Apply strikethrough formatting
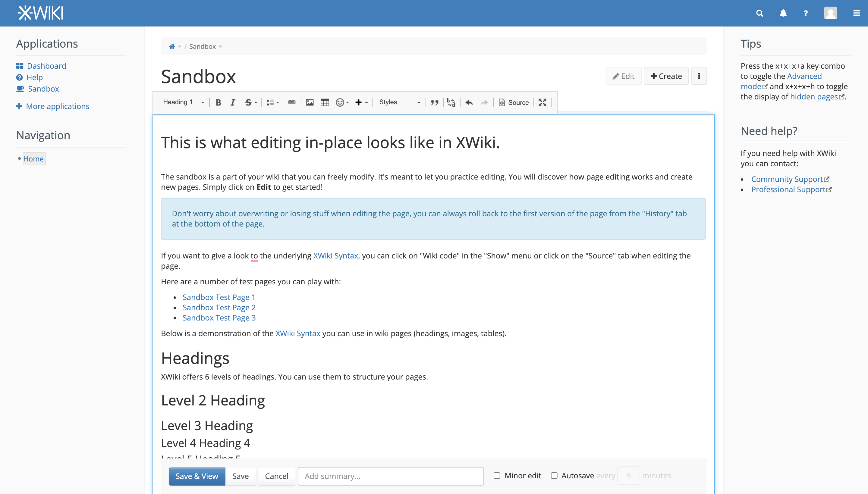Screen dimensions: 868x494 (x=248, y=102)
